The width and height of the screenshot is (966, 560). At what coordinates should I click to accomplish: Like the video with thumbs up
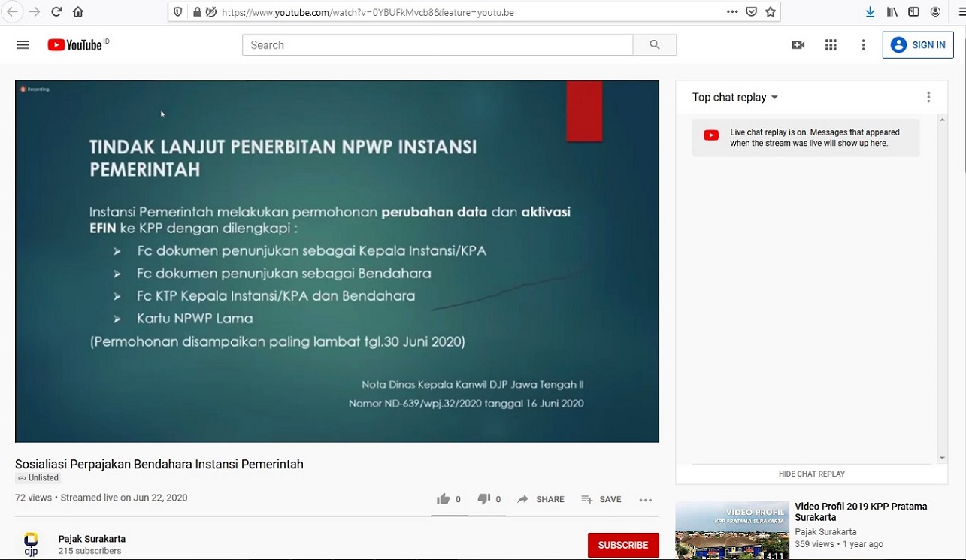[444, 499]
